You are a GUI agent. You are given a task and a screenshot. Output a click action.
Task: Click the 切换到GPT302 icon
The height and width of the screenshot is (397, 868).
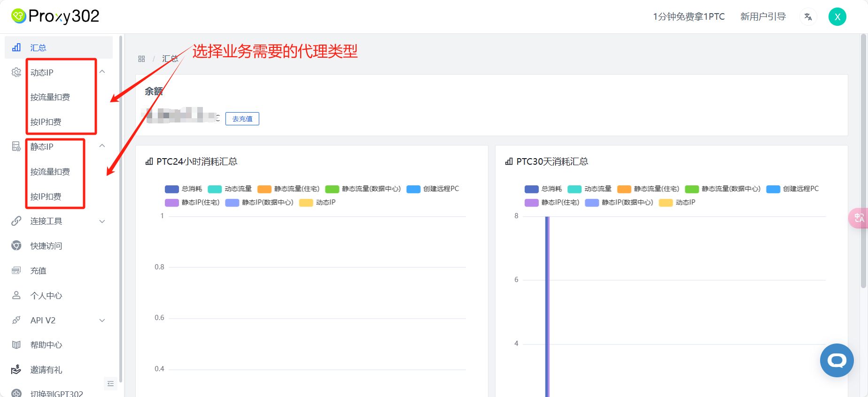coord(16,393)
